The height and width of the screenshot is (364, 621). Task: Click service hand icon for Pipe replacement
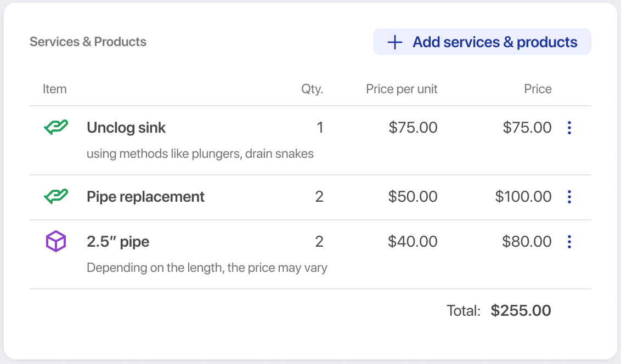pyautogui.click(x=55, y=197)
